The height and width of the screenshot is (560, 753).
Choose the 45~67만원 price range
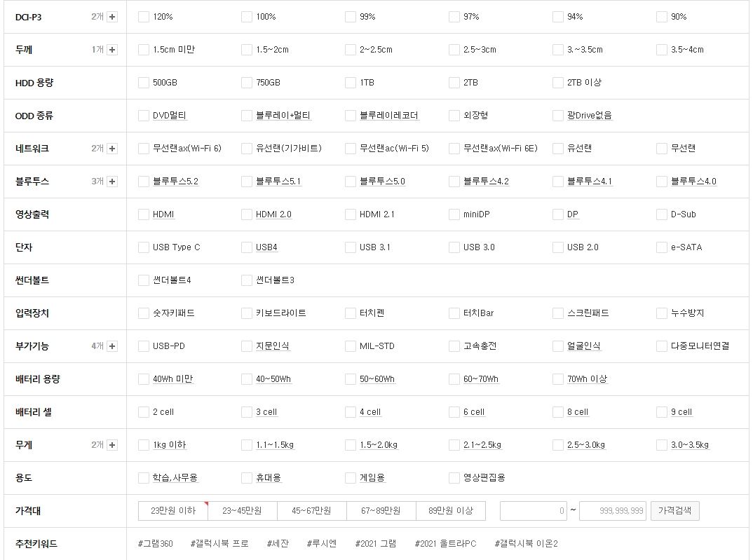312,511
